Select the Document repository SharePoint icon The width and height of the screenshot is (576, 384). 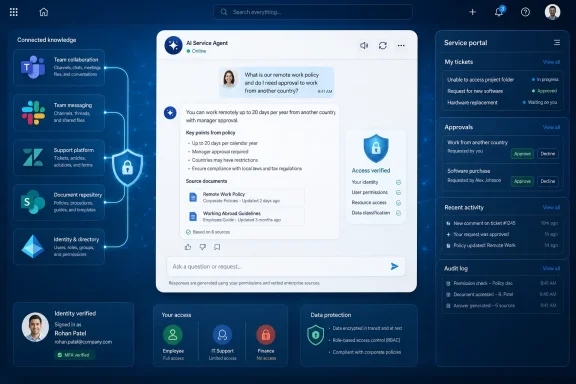click(x=33, y=202)
